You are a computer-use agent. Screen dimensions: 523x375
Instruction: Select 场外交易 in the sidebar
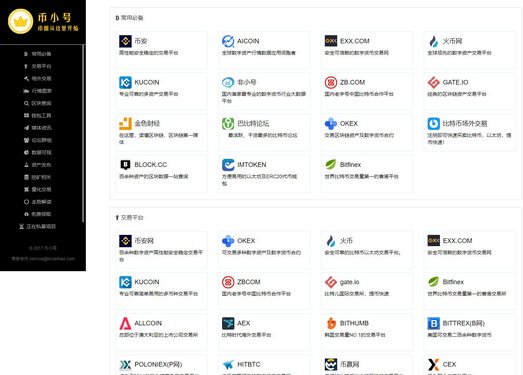click(37, 78)
